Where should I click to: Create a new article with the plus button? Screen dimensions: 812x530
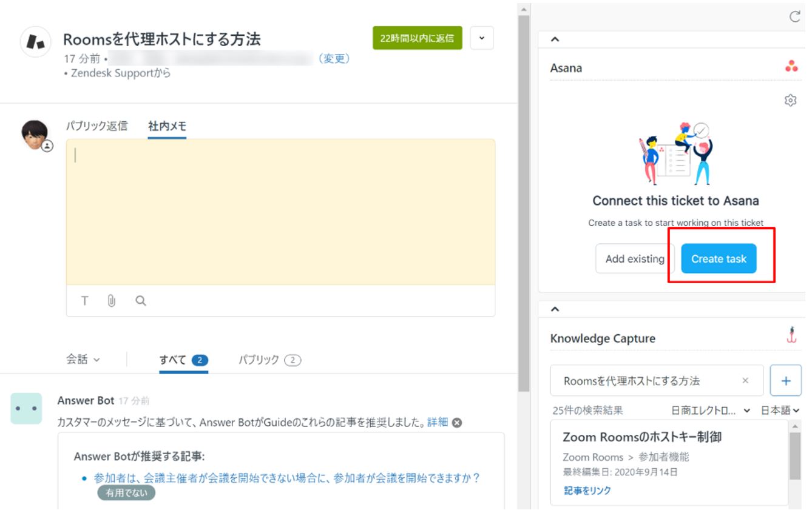(786, 381)
